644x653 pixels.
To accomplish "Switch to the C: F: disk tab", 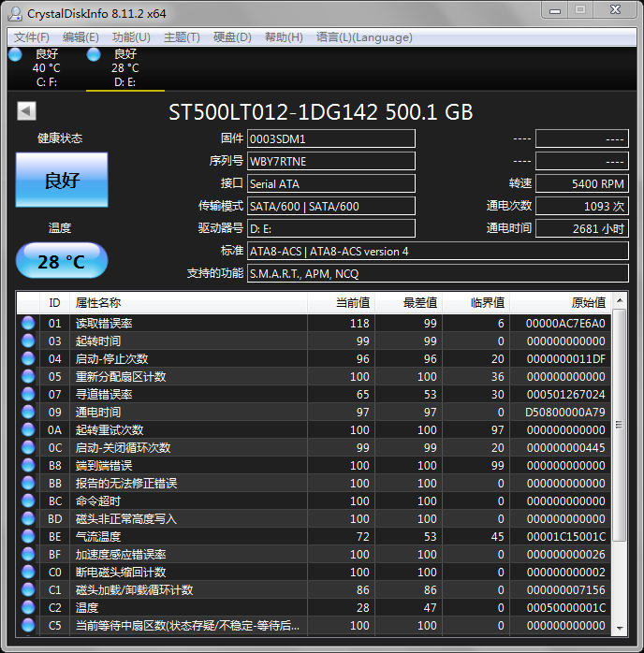I will [x=46, y=68].
